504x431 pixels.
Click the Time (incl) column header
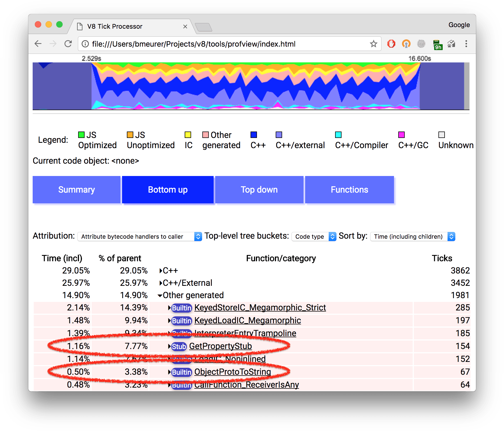[62, 258]
